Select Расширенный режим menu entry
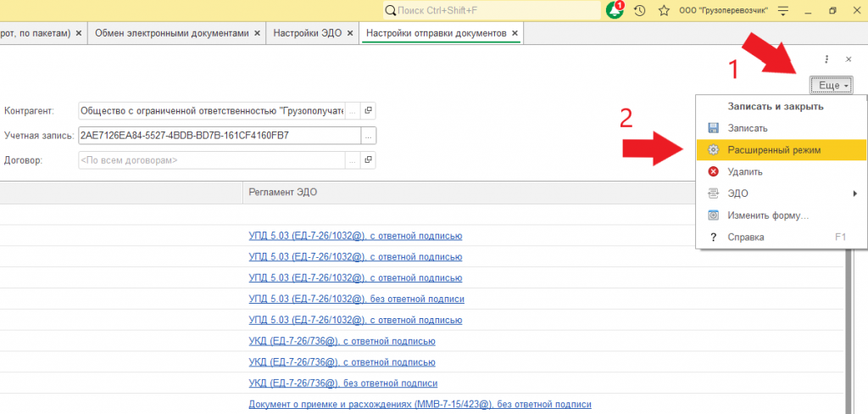 (782, 149)
